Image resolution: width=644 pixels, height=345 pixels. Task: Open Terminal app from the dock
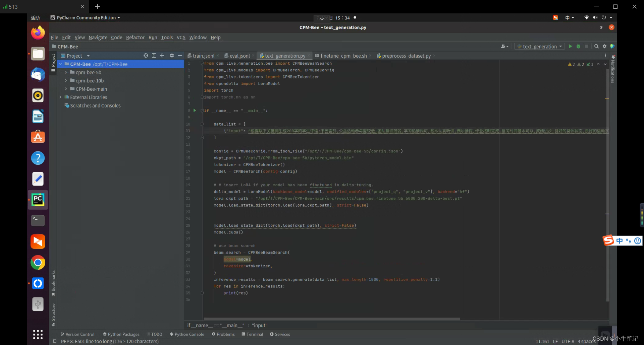[38, 220]
